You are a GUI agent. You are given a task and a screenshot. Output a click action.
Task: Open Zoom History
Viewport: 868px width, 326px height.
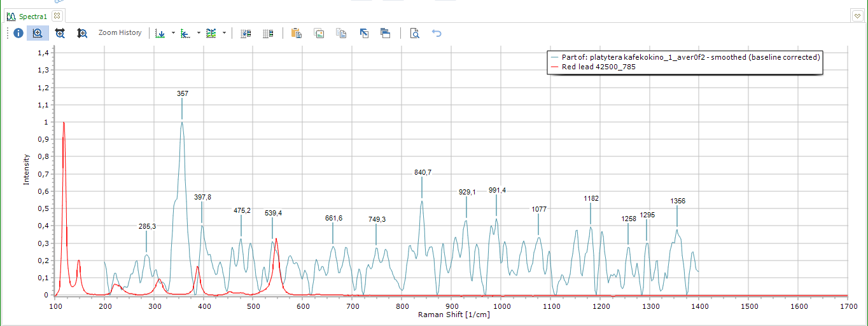click(120, 33)
